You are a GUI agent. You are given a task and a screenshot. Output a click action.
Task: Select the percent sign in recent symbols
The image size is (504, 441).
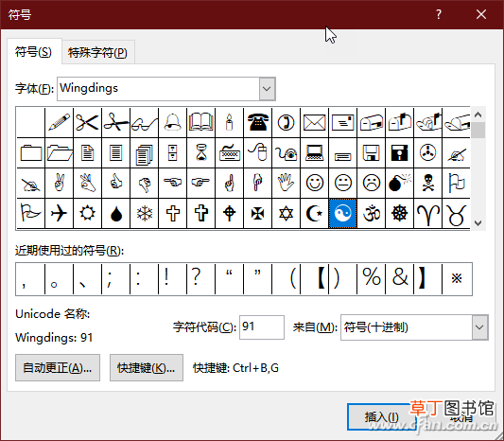[x=372, y=278]
